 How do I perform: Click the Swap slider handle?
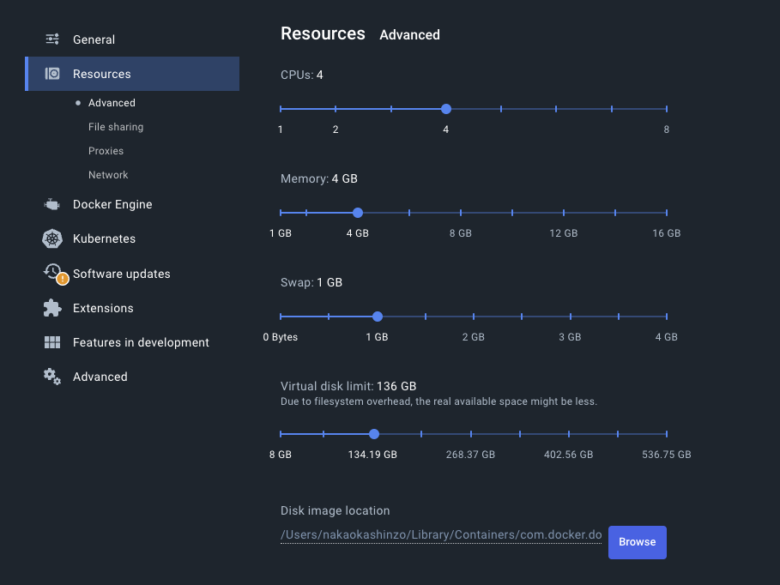pyautogui.click(x=378, y=316)
